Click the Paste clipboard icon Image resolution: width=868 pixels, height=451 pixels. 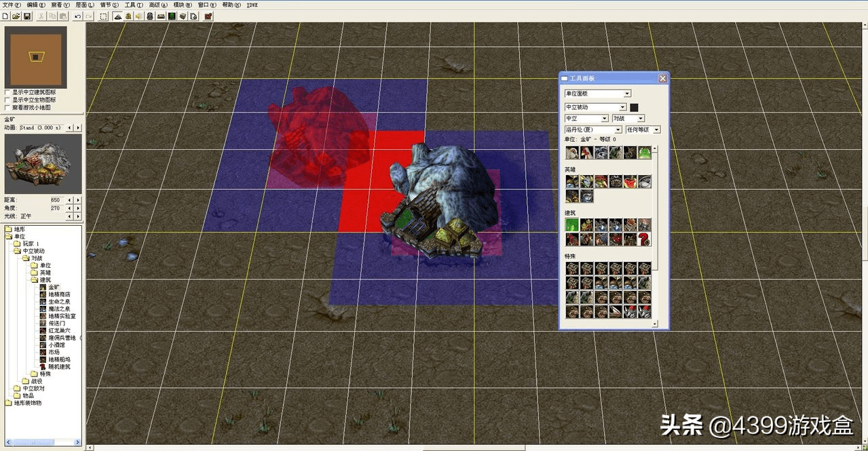pyautogui.click(x=64, y=16)
